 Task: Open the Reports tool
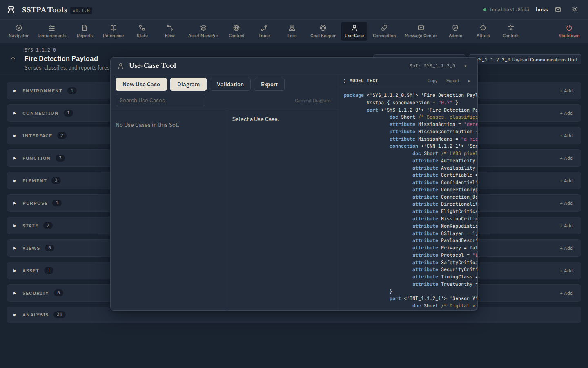tap(85, 31)
